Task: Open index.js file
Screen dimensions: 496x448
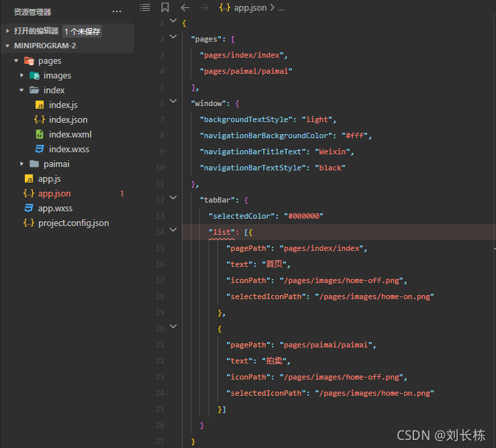Action: [x=63, y=105]
